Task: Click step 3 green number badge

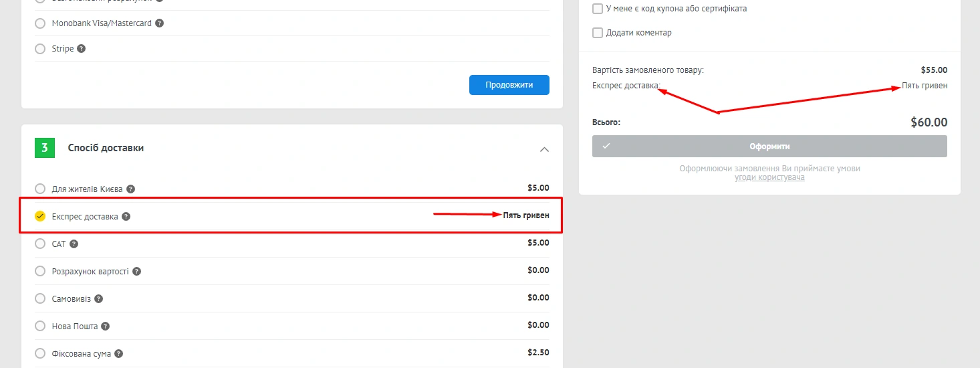Action: pyautogui.click(x=44, y=148)
